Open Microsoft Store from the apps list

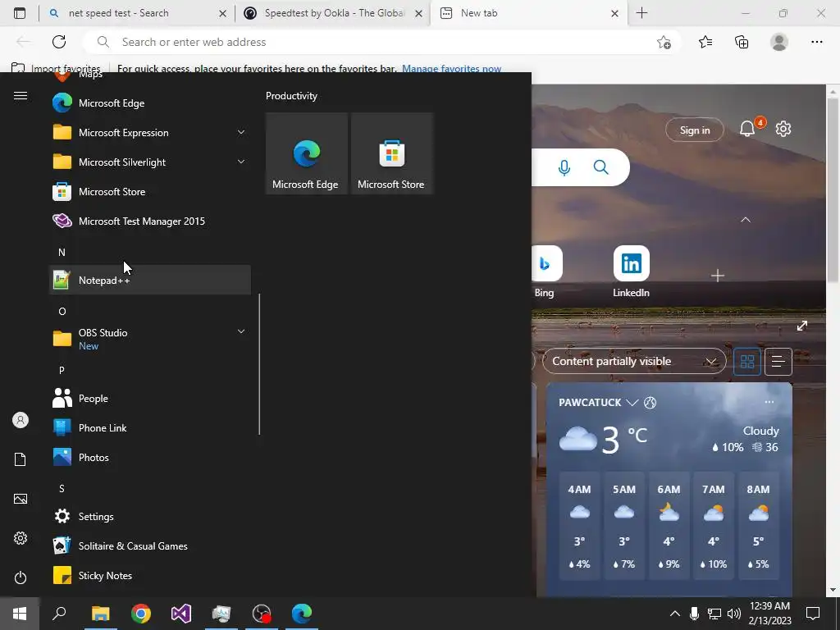coord(150,191)
